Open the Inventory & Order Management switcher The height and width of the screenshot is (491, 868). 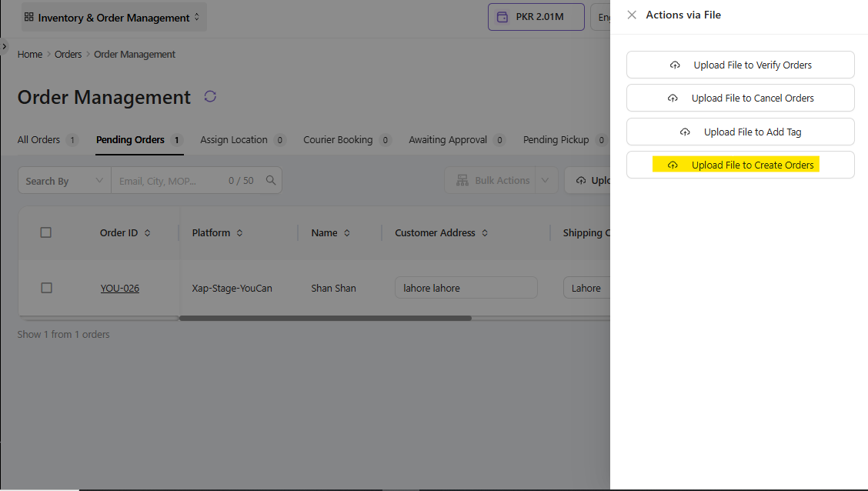(113, 17)
